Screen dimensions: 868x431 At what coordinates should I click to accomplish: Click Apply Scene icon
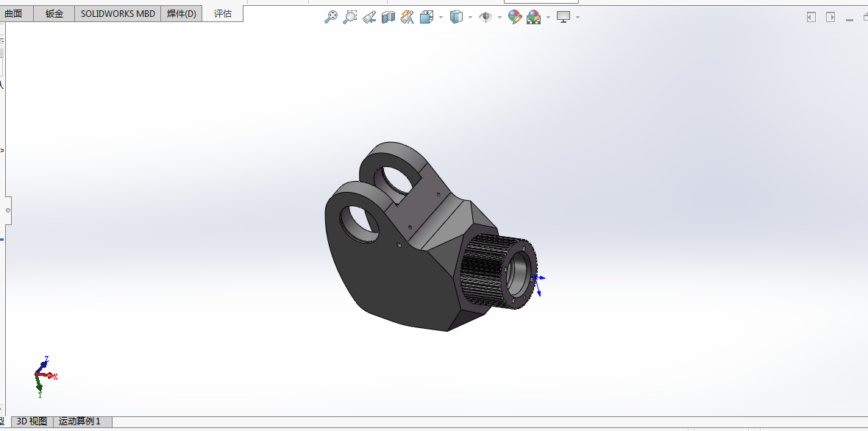pyautogui.click(x=533, y=17)
